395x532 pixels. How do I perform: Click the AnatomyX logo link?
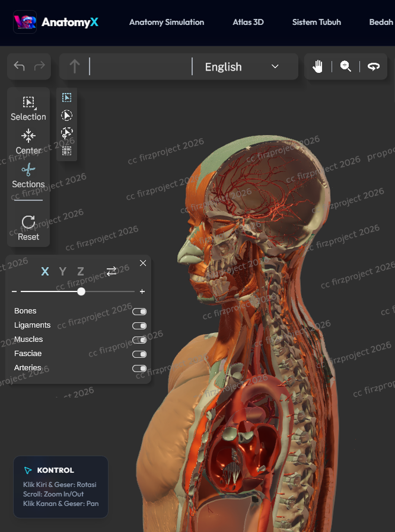pyautogui.click(x=56, y=22)
